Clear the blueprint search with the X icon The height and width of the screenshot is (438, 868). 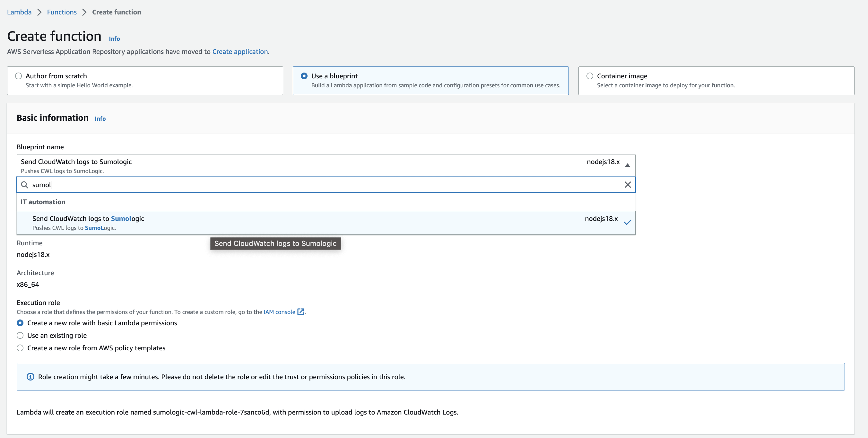pyautogui.click(x=628, y=185)
